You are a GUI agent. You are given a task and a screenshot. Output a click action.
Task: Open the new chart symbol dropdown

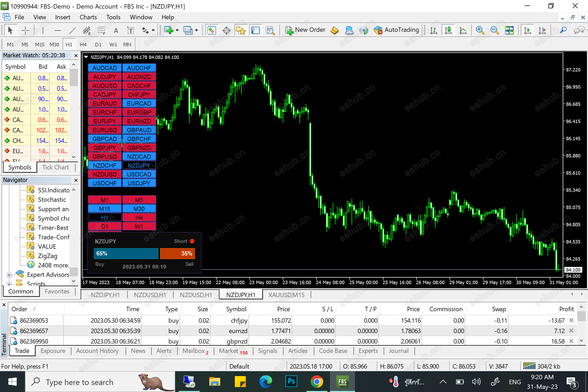[177, 30]
